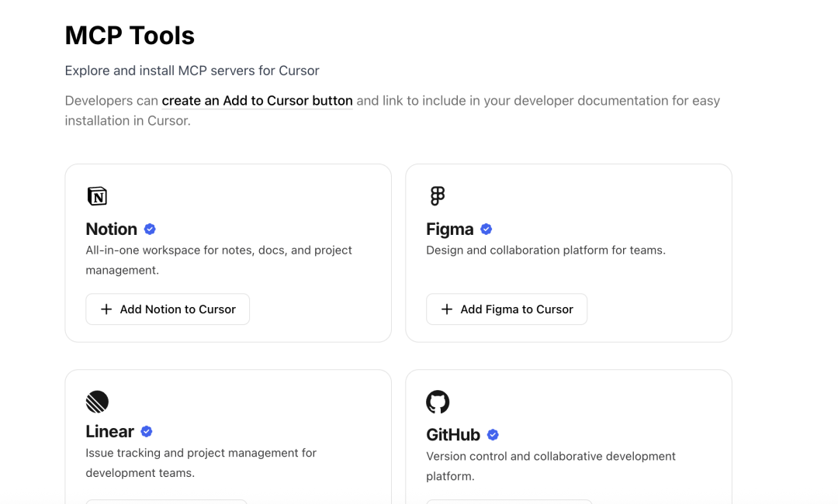
Task: Open the create an Add to Cursor button link
Action: 257,101
